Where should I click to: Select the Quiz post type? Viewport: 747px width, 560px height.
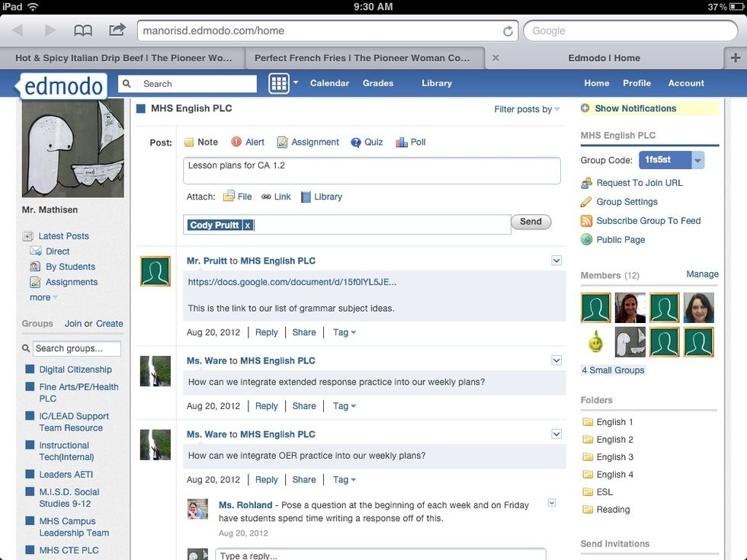pyautogui.click(x=367, y=142)
